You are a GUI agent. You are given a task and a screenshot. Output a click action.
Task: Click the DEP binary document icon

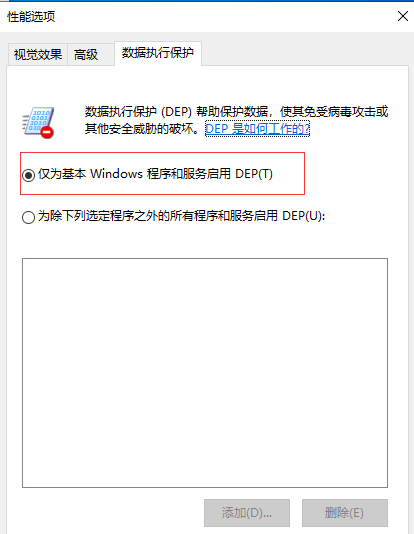38,122
